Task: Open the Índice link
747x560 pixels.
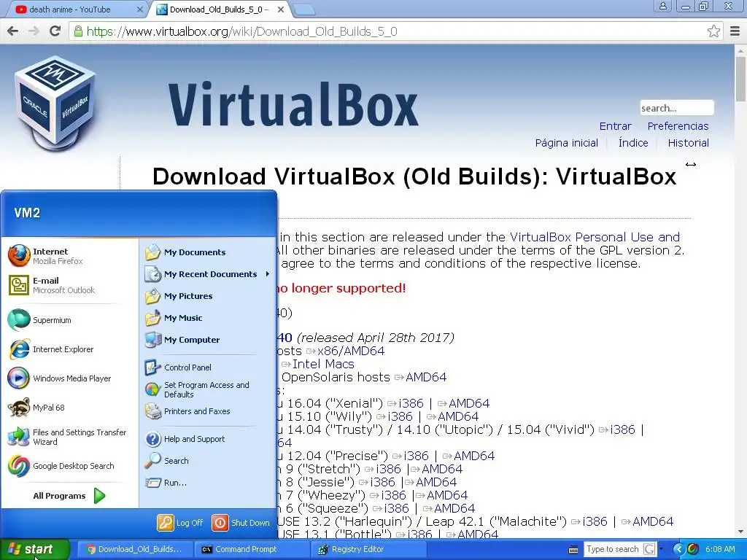Action: coord(633,143)
